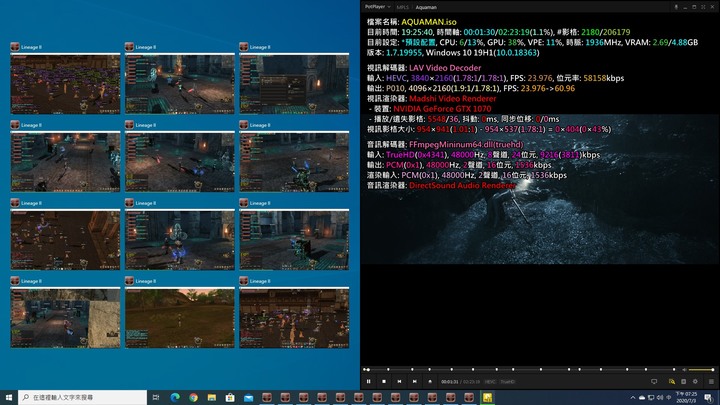The image size is (720, 405).
Task: Click the PotPlayer seek bar
Action: tap(519, 369)
